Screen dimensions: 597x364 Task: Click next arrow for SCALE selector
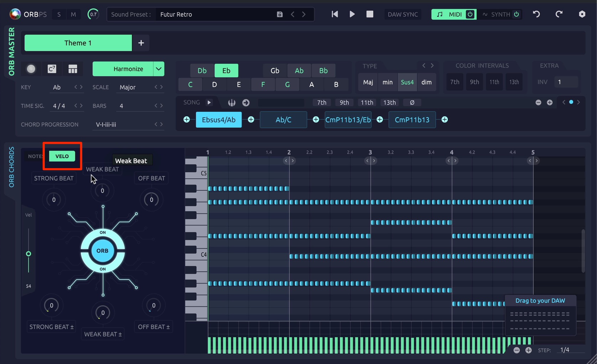pyautogui.click(x=161, y=87)
